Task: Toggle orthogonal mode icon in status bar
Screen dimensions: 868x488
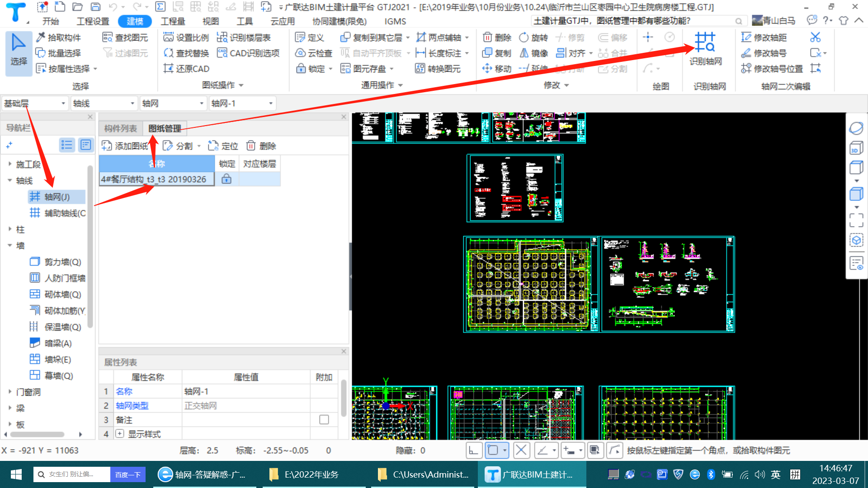Action: (x=474, y=450)
